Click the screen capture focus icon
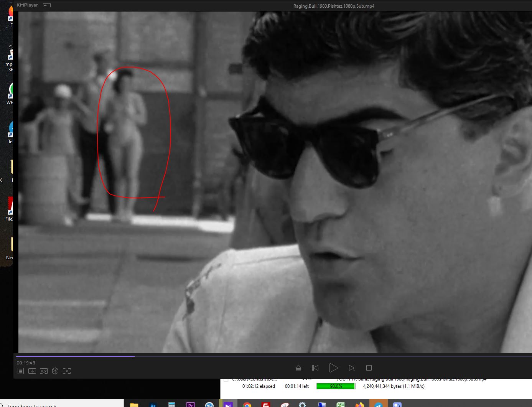Image resolution: width=532 pixels, height=407 pixels. point(67,371)
